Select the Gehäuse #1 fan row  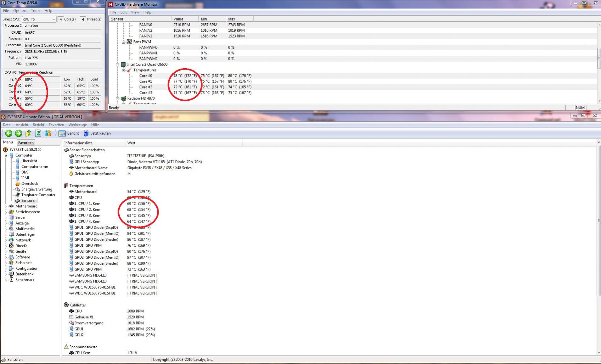[x=106, y=317]
